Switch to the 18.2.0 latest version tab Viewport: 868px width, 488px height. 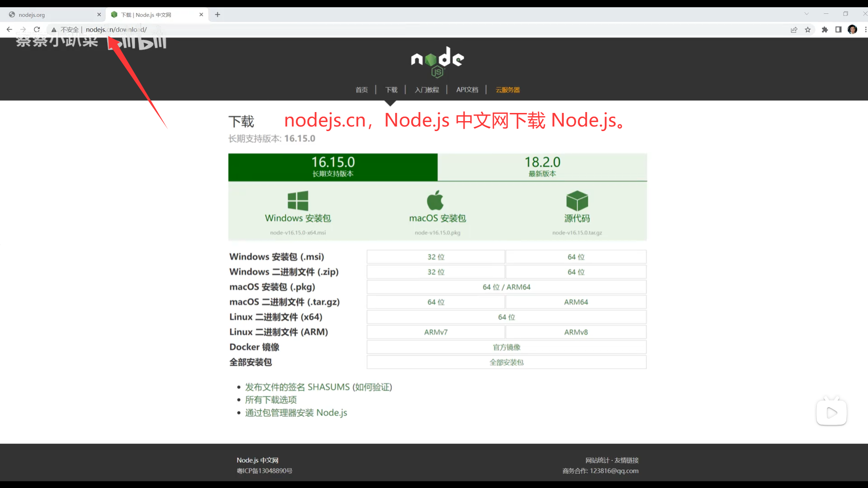tap(542, 167)
